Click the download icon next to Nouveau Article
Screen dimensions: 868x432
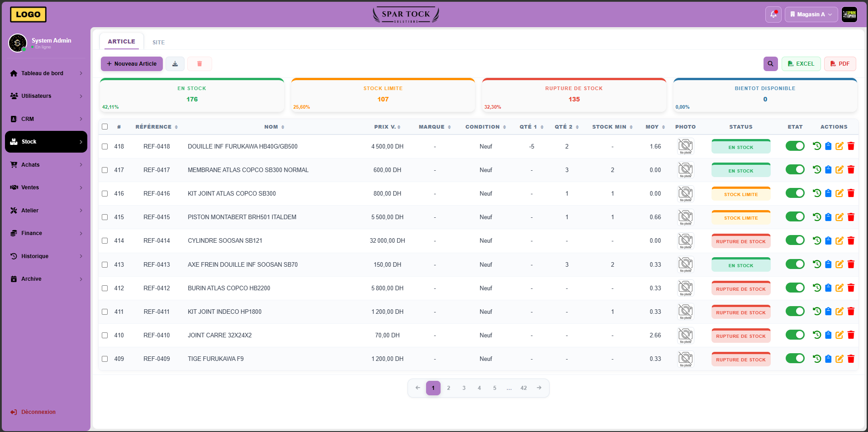point(175,64)
